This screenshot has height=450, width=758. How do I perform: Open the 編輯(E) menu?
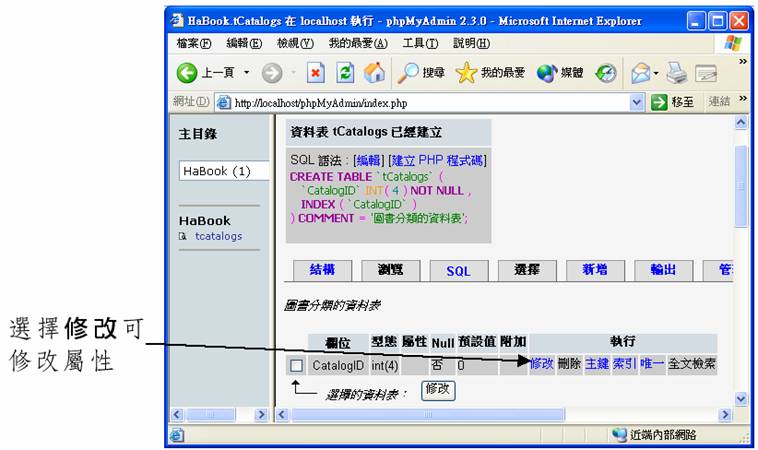click(x=244, y=44)
